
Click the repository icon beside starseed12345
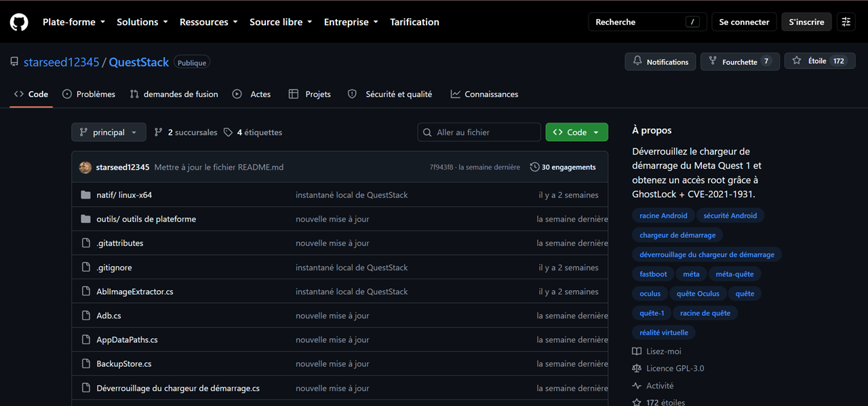tap(14, 62)
